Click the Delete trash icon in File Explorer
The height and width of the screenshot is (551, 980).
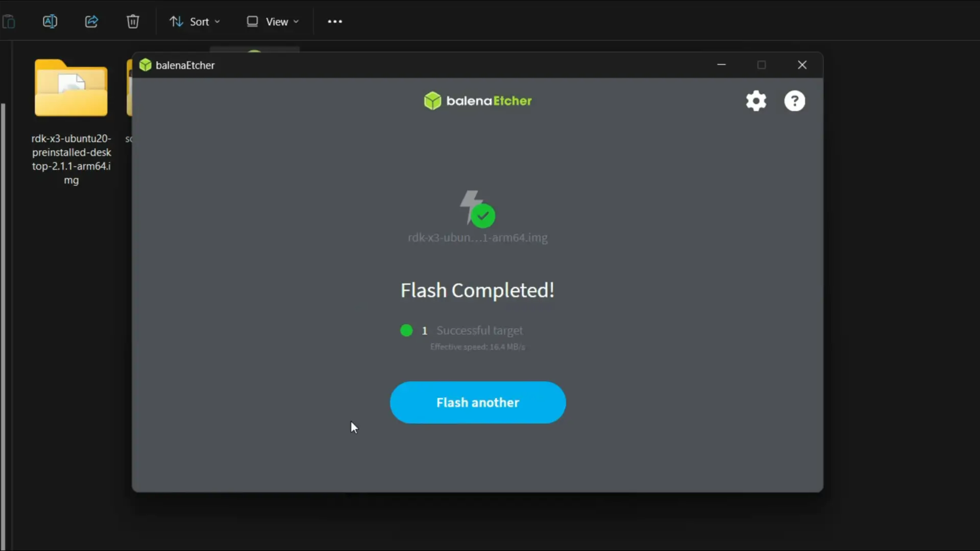(133, 21)
